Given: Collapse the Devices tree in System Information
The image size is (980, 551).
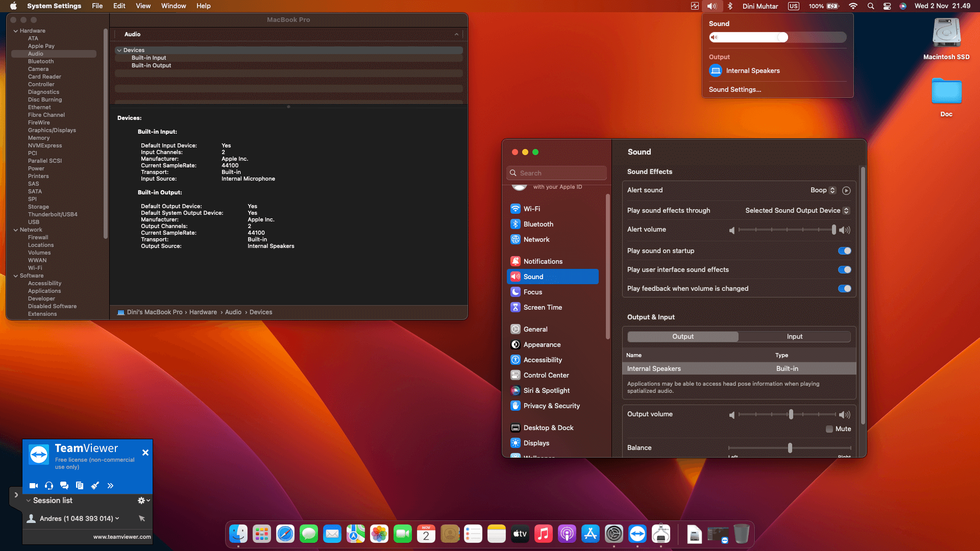Looking at the screenshot, I should [119, 50].
